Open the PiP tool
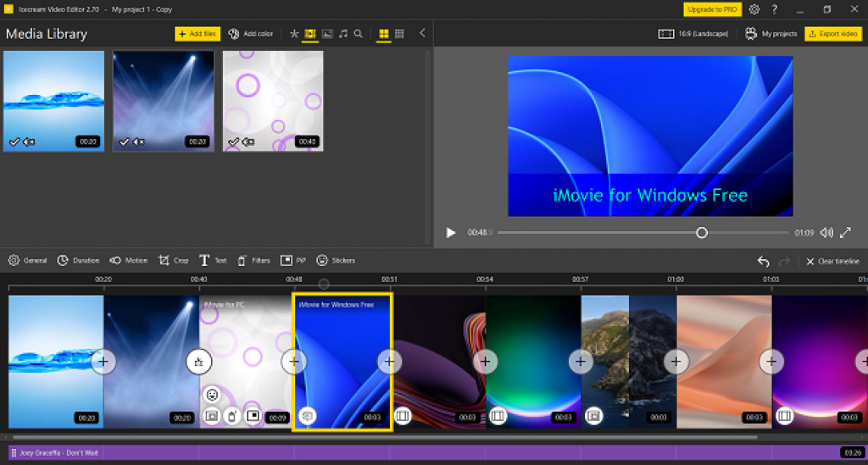The width and height of the screenshot is (868, 465). coord(292,260)
